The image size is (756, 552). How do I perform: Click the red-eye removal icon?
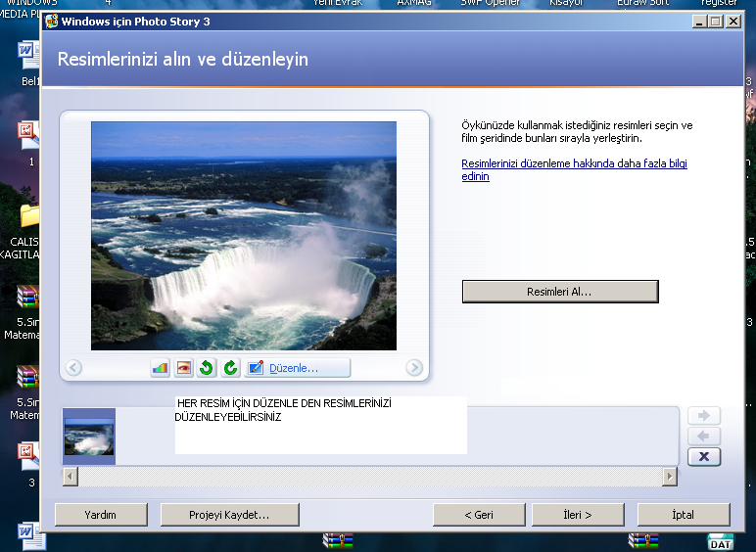(183, 368)
